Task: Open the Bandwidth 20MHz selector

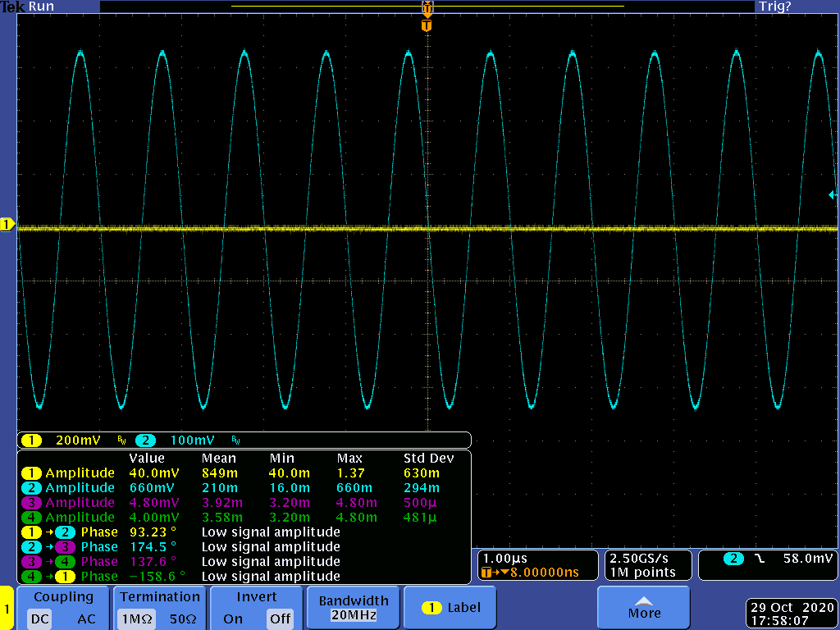Action: point(354,608)
